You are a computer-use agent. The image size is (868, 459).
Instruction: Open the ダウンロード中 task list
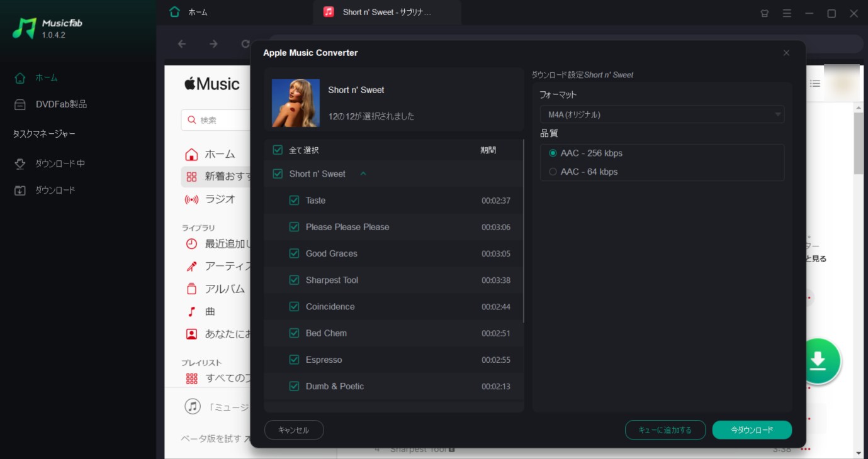(x=49, y=163)
